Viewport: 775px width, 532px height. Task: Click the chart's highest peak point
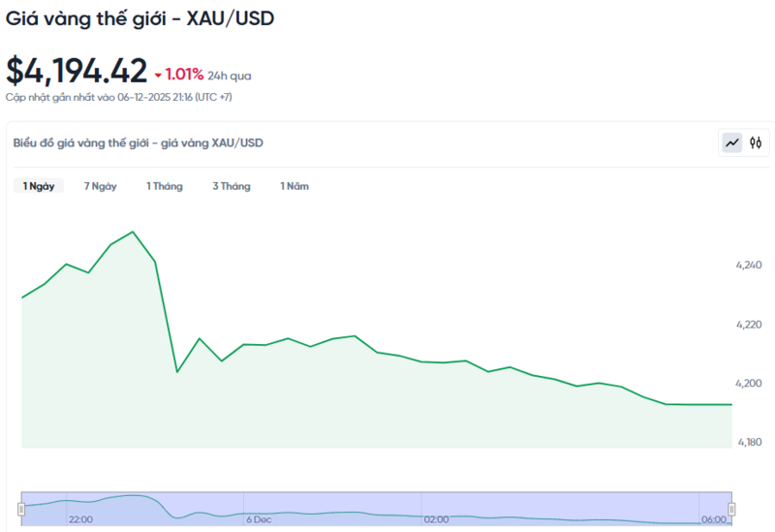133,232
